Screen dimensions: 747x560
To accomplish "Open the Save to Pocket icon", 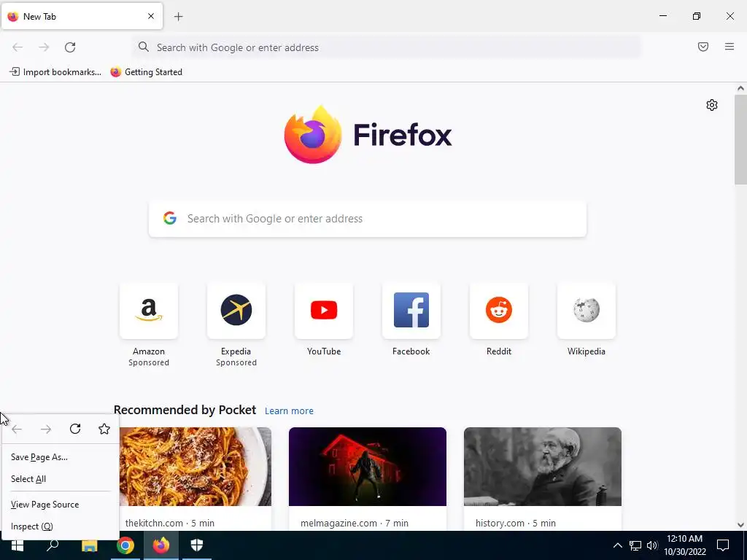I will tap(703, 47).
